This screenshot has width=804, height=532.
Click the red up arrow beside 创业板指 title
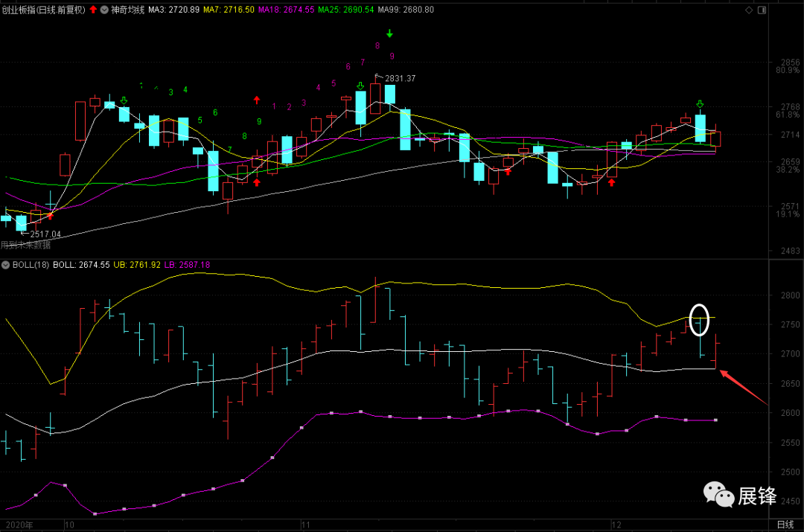[x=93, y=10]
